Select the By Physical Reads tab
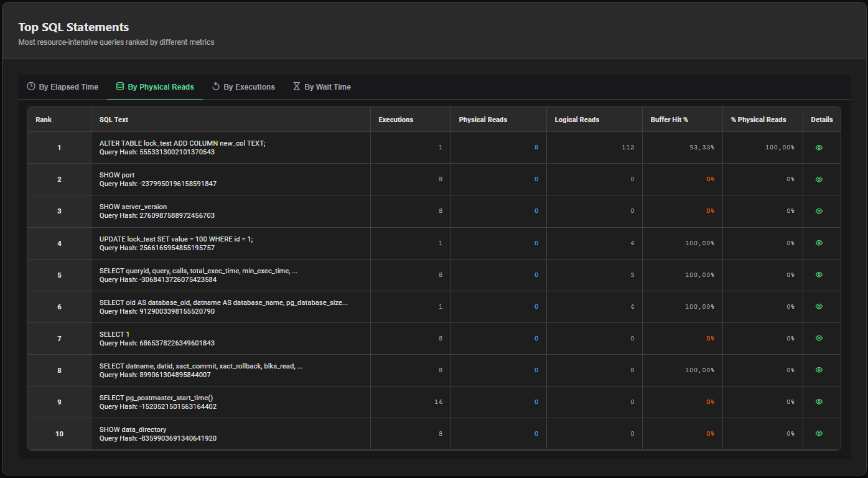 155,87
